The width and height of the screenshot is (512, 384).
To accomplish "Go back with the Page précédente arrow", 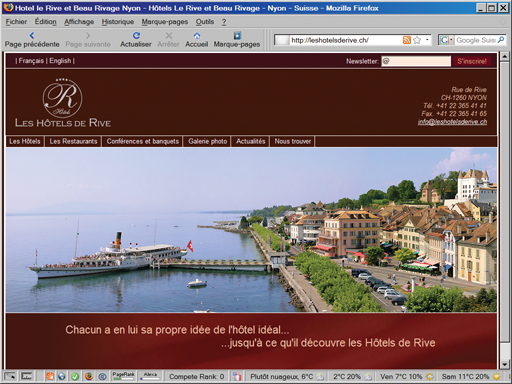I will (32, 35).
